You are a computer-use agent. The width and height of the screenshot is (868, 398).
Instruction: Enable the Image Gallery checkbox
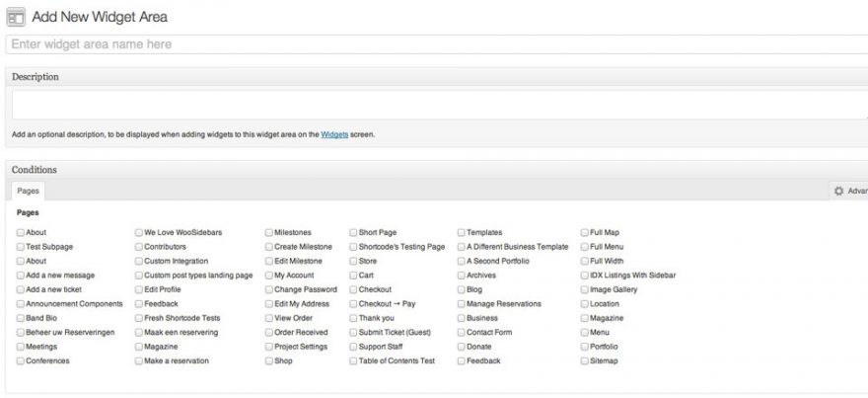(x=585, y=290)
